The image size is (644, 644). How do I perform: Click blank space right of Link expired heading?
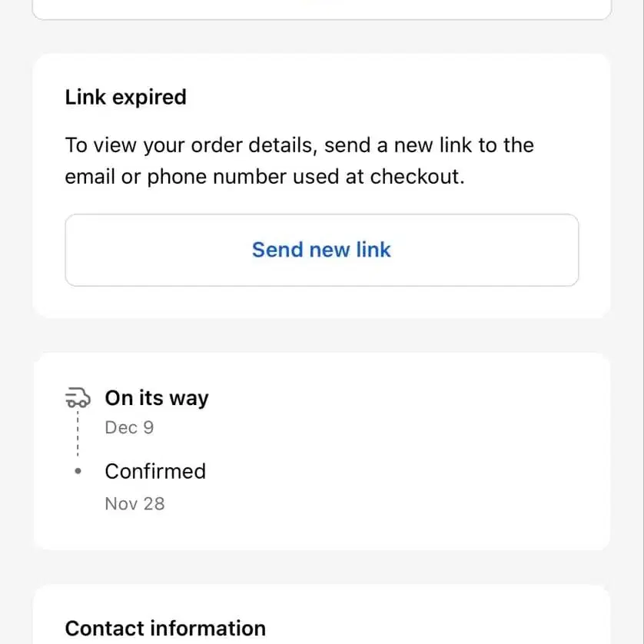(x=384, y=98)
